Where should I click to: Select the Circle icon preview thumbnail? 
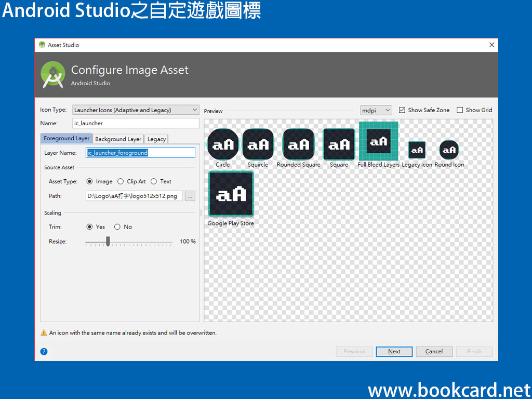point(222,144)
